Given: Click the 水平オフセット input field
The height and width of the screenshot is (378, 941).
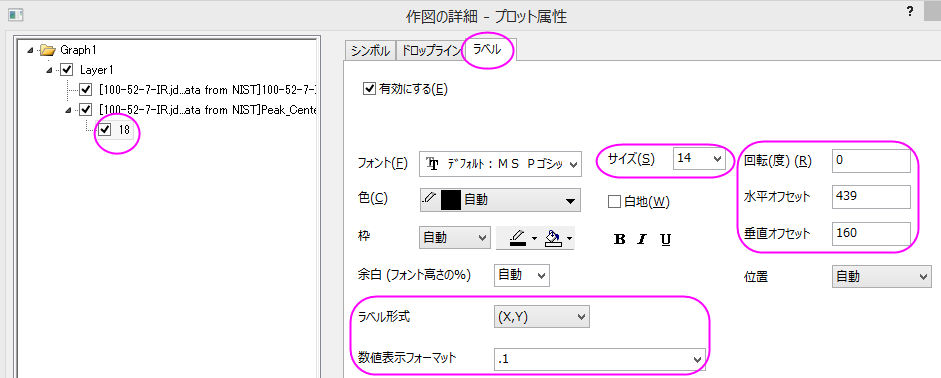Looking at the screenshot, I should click(x=871, y=197).
